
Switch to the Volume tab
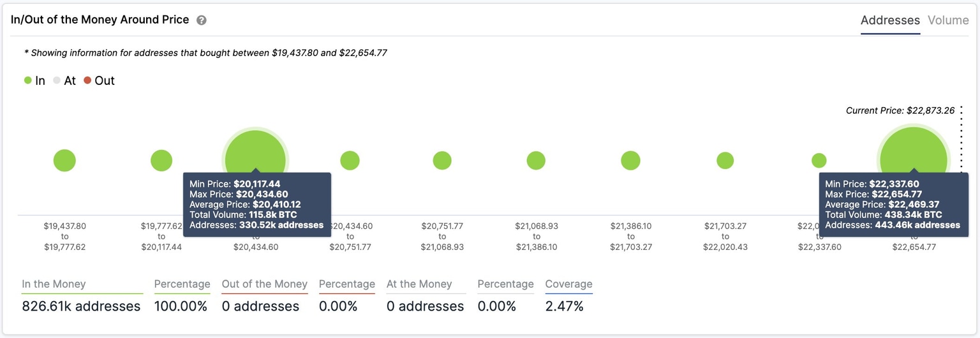tap(948, 20)
